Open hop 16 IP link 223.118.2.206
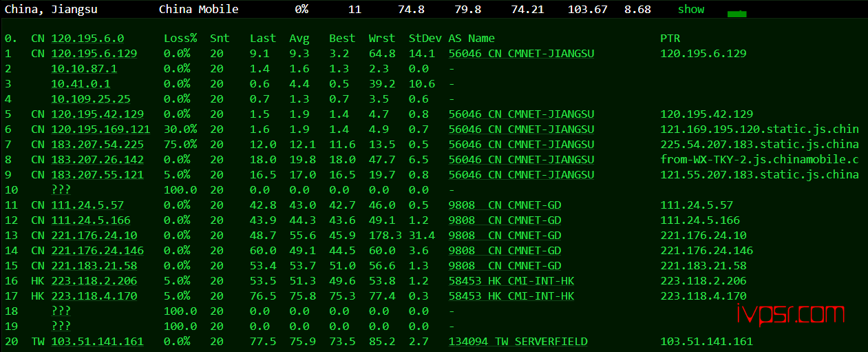 [94, 281]
